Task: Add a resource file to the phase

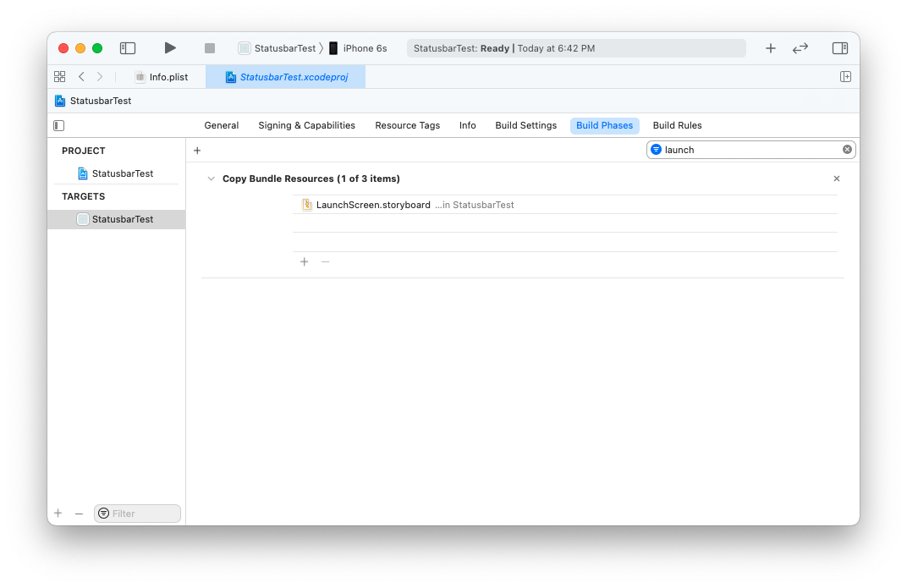Action: pyautogui.click(x=305, y=262)
